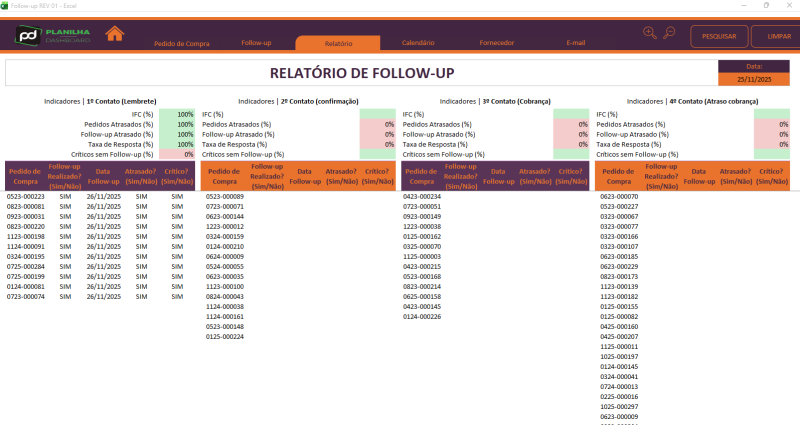
Task: Switch to the Follow-up tab
Action: tap(257, 44)
